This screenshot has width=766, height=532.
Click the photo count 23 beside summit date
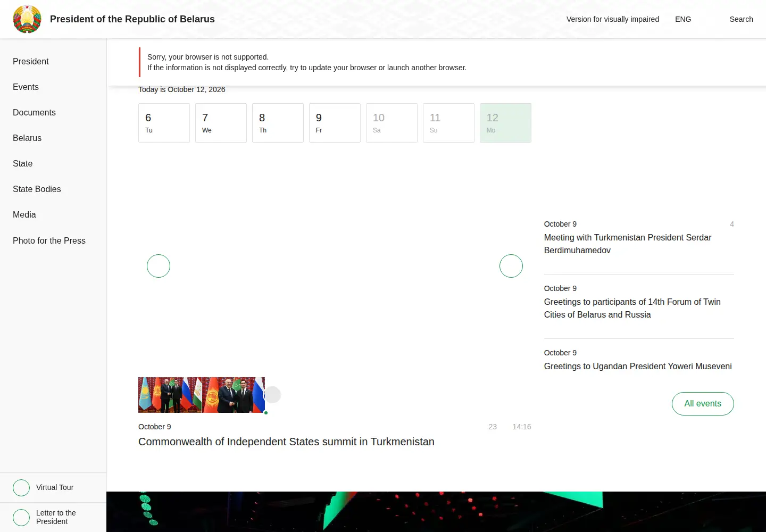[493, 427]
